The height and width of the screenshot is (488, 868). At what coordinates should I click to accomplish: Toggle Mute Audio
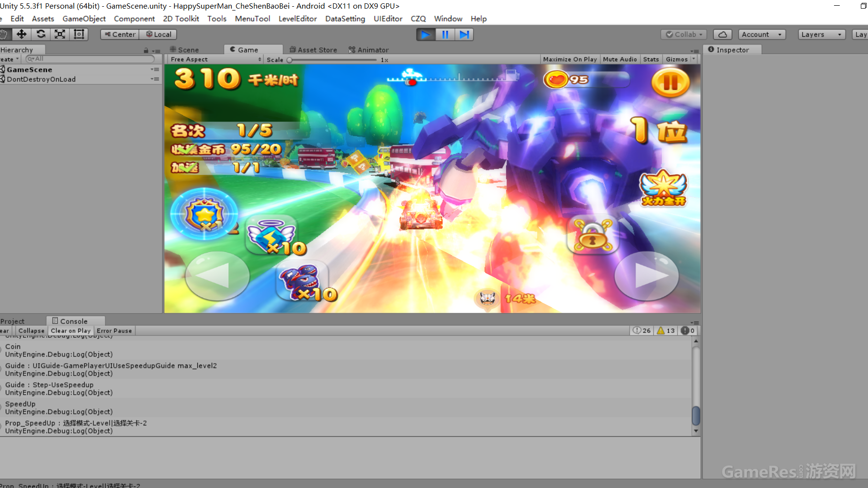point(620,59)
